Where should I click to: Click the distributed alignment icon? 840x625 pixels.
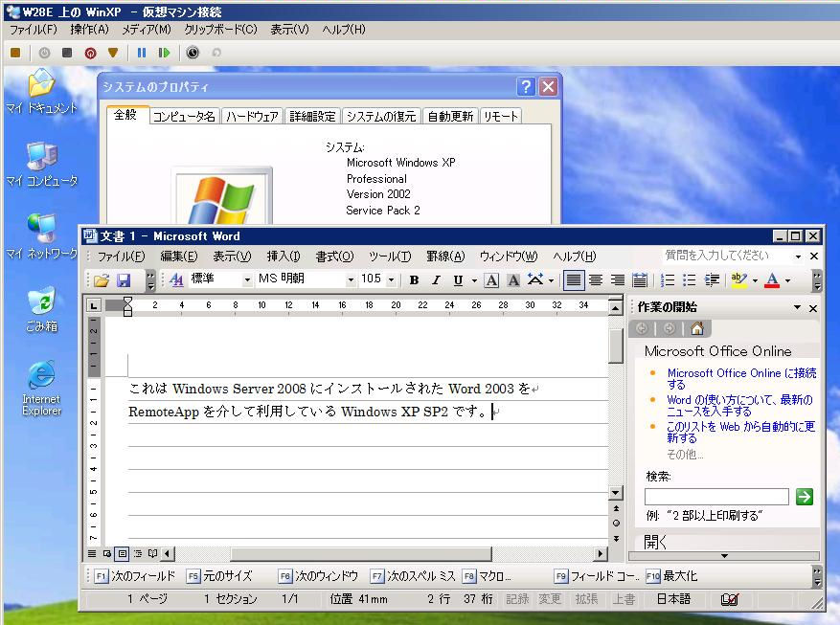(639, 279)
